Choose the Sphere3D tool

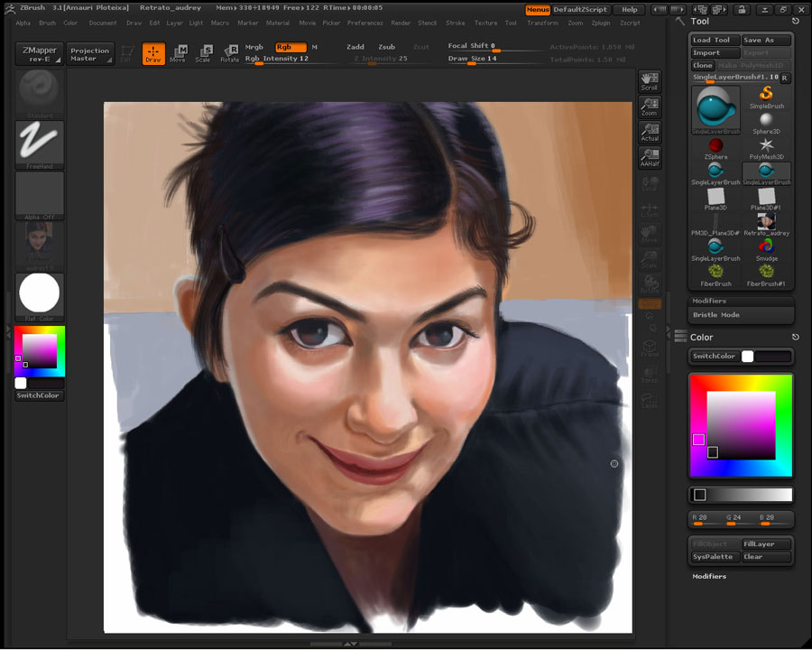coord(766,123)
